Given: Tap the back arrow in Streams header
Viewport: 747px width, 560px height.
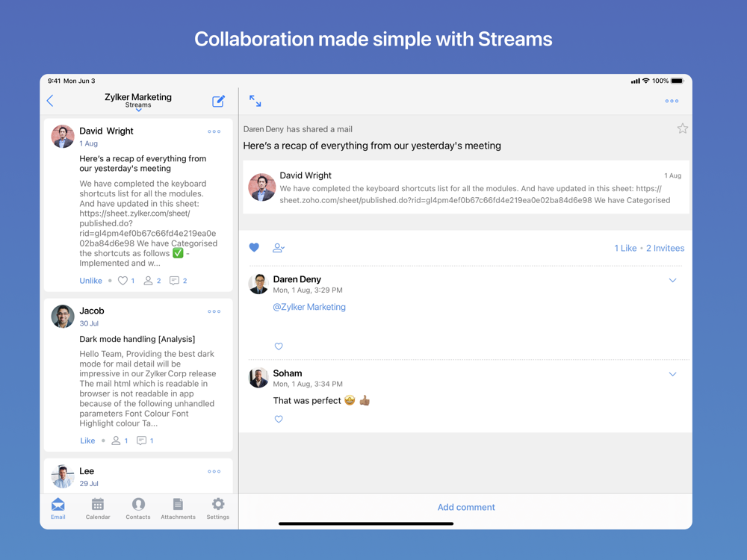Looking at the screenshot, I should point(50,101).
